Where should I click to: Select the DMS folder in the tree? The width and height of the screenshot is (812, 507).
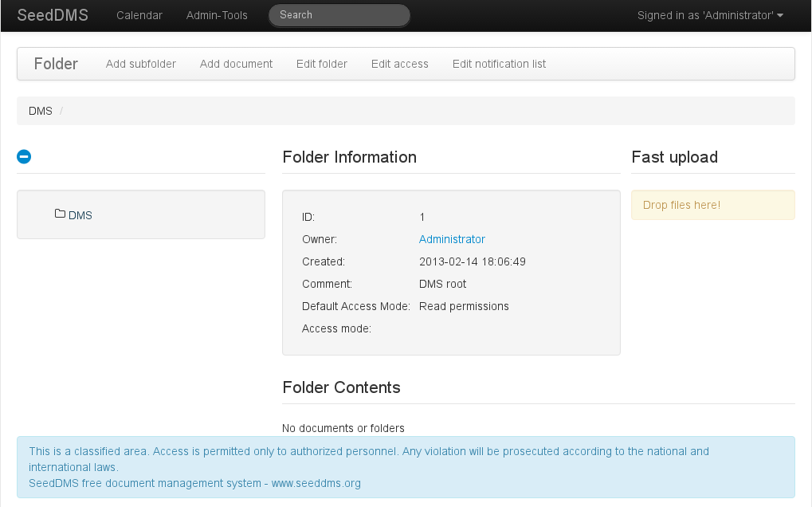pyautogui.click(x=80, y=215)
